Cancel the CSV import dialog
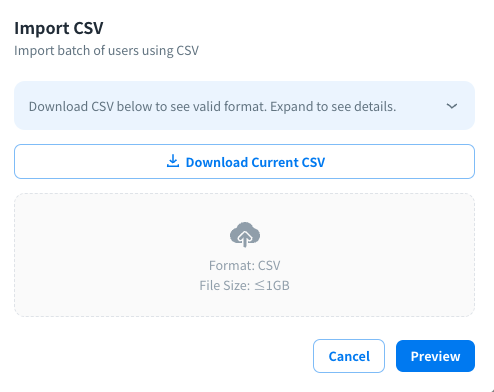Viewport: 494px width, 392px height. point(349,356)
